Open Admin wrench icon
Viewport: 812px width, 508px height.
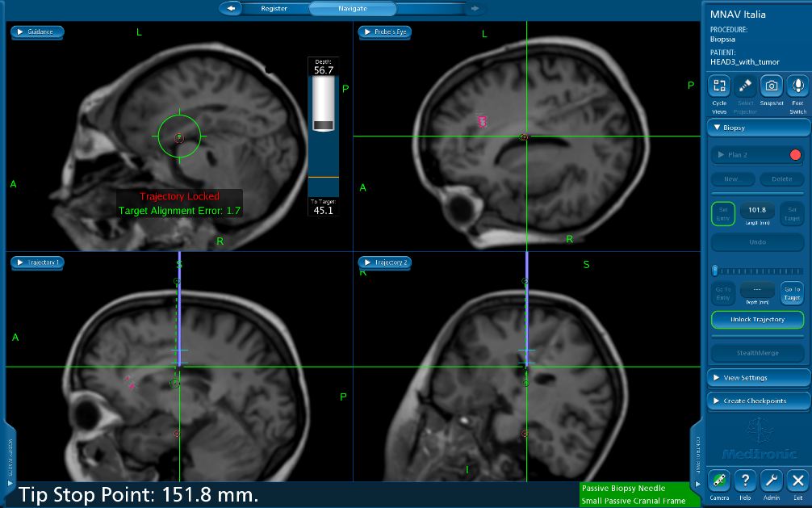(771, 481)
